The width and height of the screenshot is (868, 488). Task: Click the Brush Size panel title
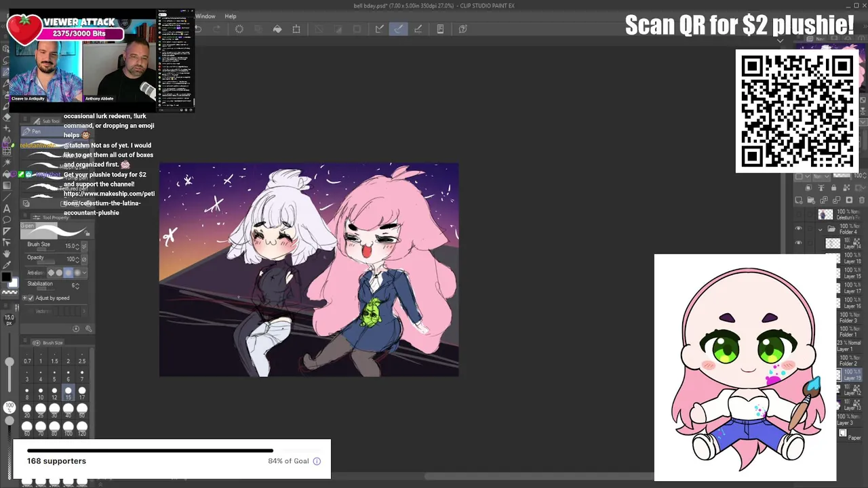[x=53, y=343]
